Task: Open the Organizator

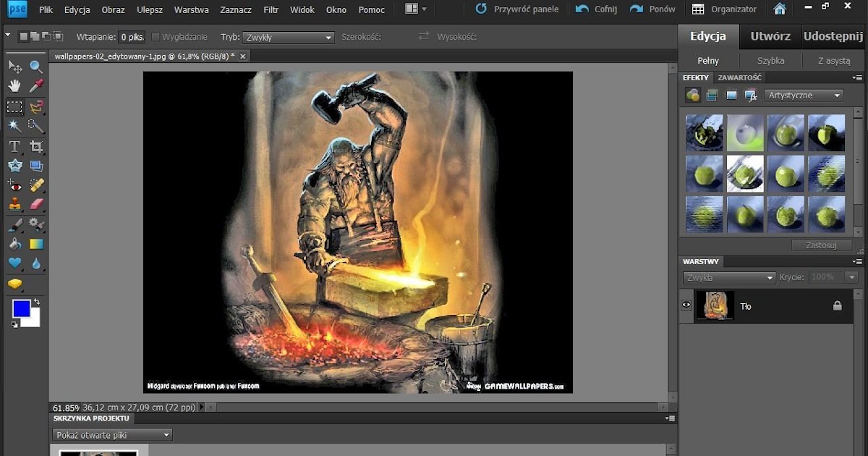Action: tap(725, 9)
